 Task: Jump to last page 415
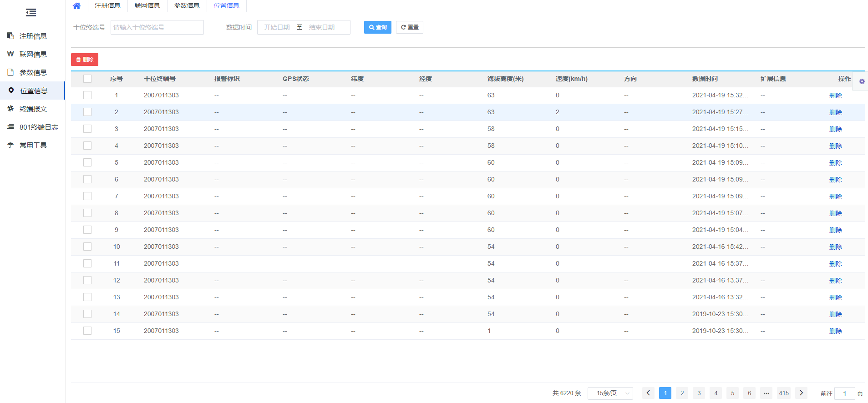(784, 393)
